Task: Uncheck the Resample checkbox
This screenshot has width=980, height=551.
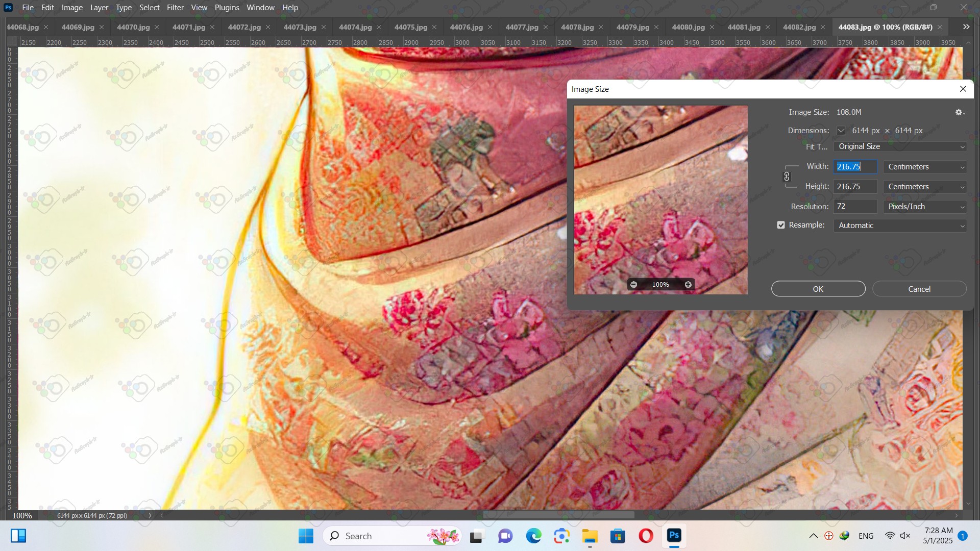Action: coord(781,225)
